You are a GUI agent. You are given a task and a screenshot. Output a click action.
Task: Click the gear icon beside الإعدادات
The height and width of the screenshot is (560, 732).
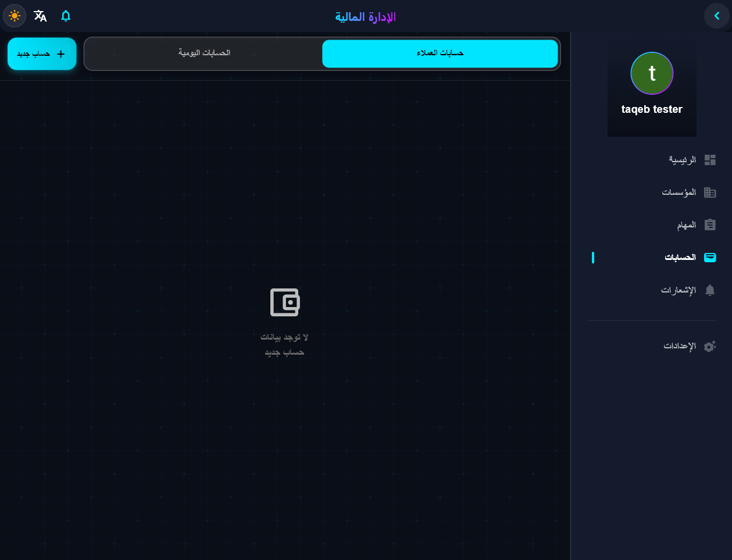[710, 347]
